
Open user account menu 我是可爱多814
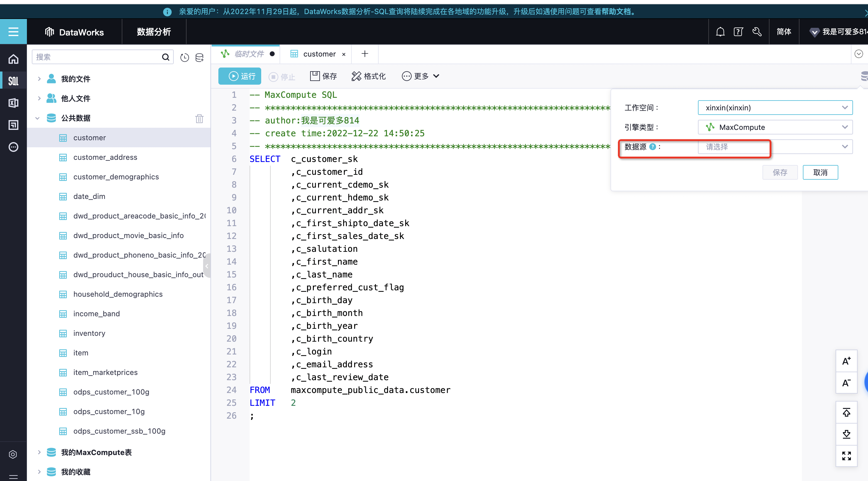pos(838,32)
